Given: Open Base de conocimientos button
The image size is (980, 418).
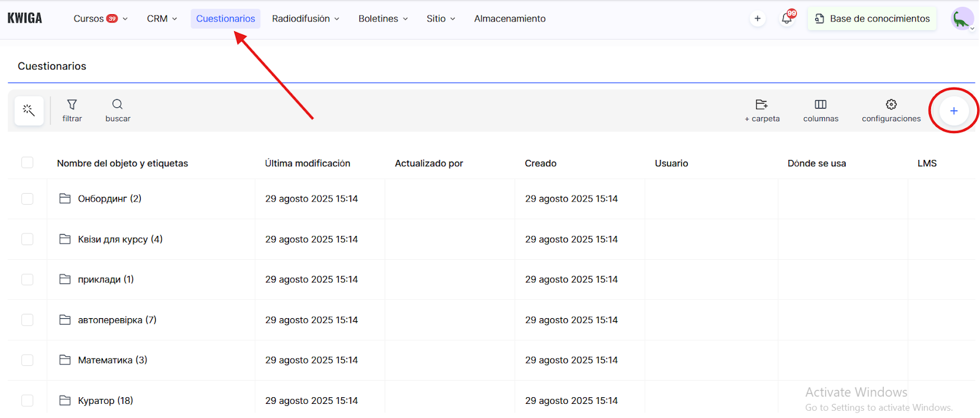Looking at the screenshot, I should (872, 18).
